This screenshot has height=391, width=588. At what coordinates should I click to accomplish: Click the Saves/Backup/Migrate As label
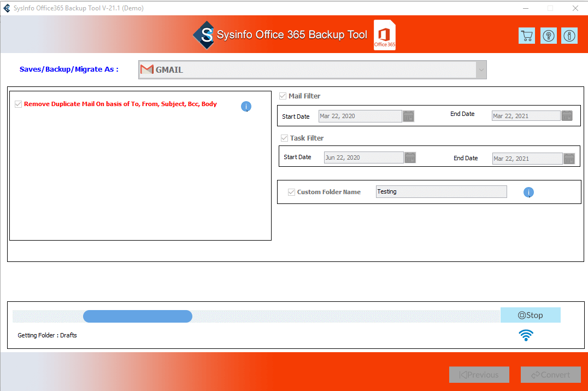tap(69, 69)
